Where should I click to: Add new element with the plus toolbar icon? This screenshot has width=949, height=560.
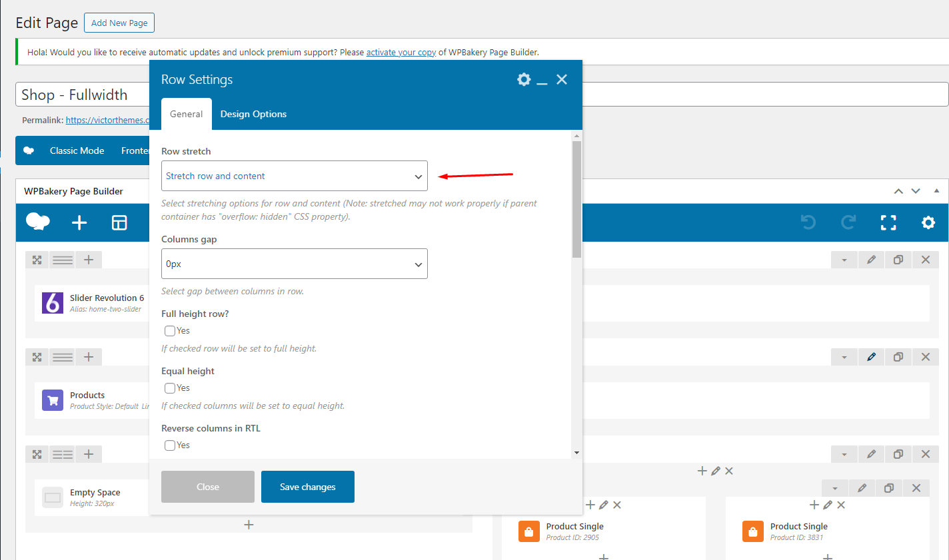[x=79, y=222]
